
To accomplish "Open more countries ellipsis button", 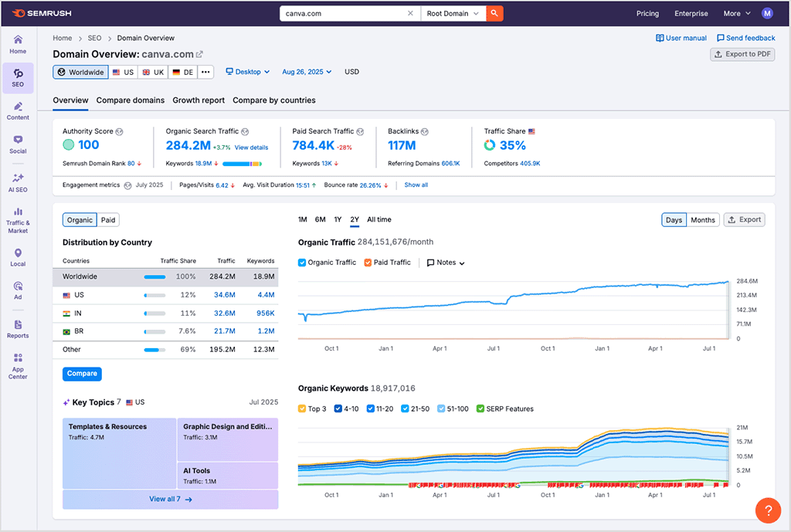I will point(205,72).
